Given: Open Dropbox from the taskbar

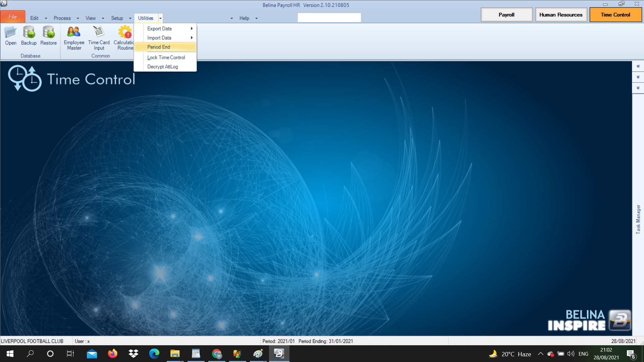Looking at the screenshot, I should pyautogui.click(x=133, y=354).
